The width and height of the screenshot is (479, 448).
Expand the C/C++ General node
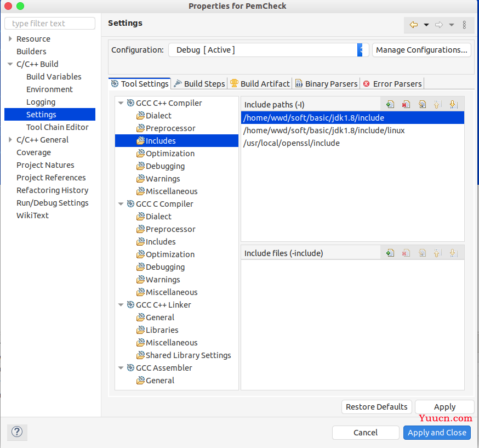(10, 140)
